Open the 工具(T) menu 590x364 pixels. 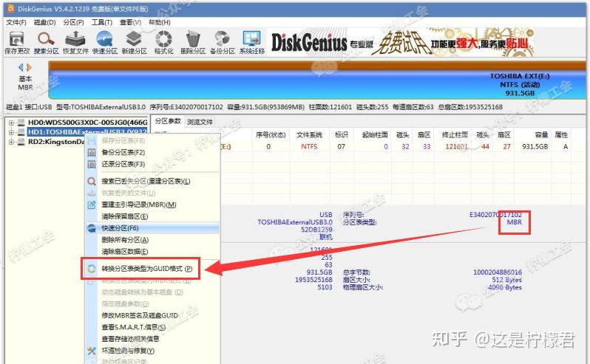click(x=102, y=22)
